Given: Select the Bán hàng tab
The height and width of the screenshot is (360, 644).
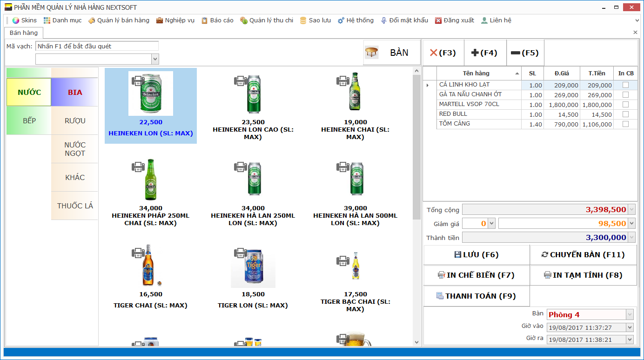Looking at the screenshot, I should pyautogui.click(x=24, y=33).
